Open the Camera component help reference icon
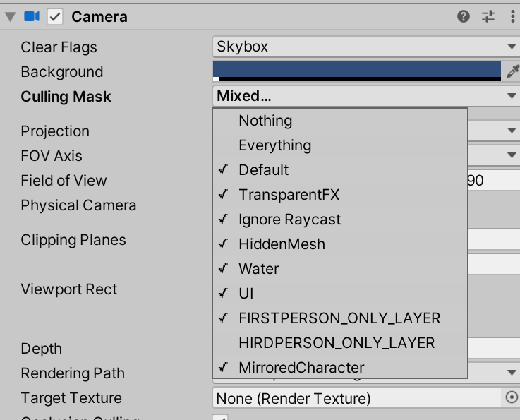520x420 pixels. [x=464, y=16]
